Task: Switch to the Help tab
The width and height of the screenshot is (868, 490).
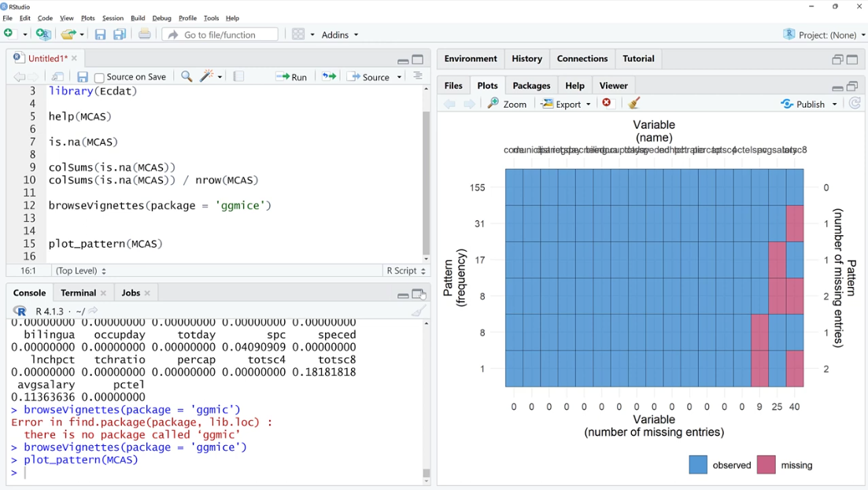Action: tap(574, 85)
